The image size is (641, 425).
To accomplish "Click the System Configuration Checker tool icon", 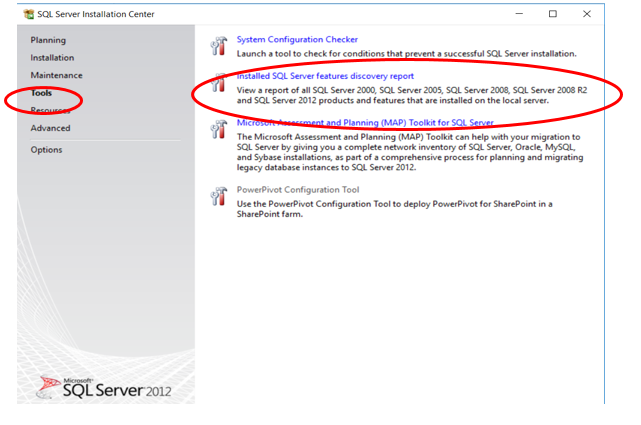I will (219, 45).
